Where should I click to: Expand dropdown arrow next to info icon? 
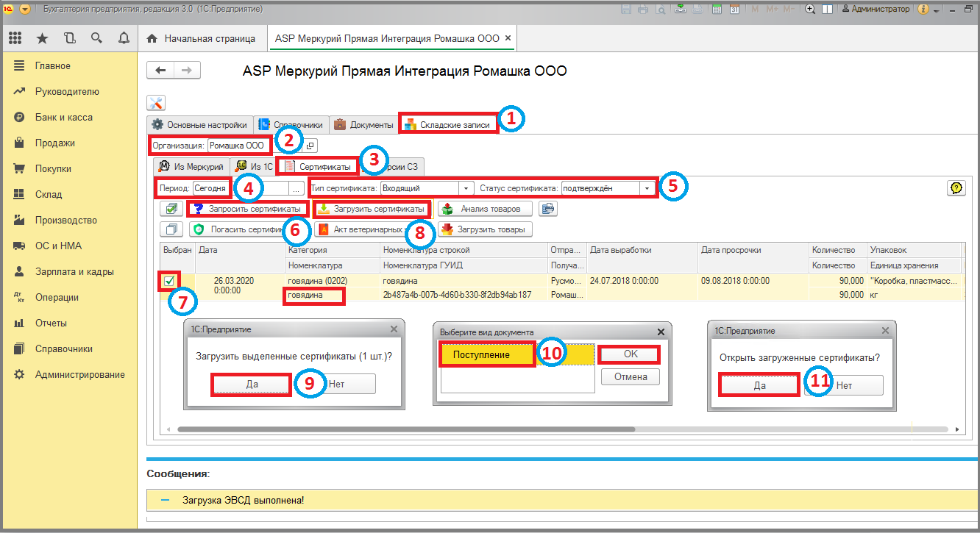pos(937,10)
